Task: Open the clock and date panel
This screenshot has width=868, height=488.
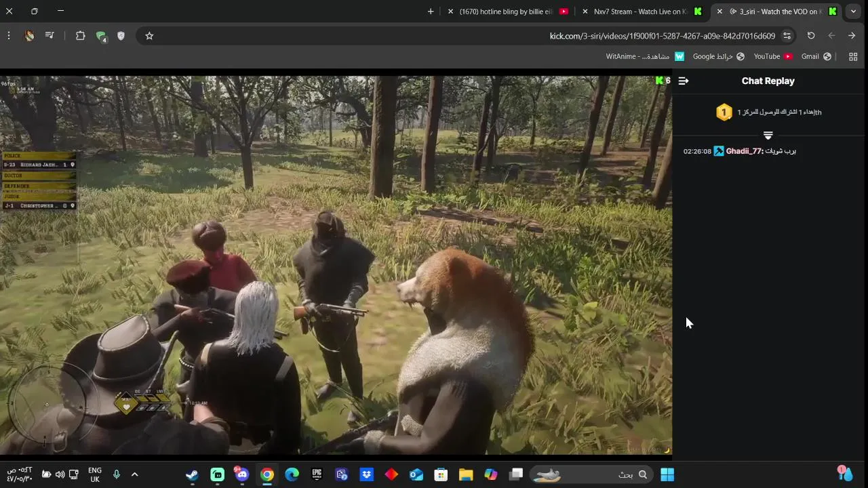Action: (20, 474)
